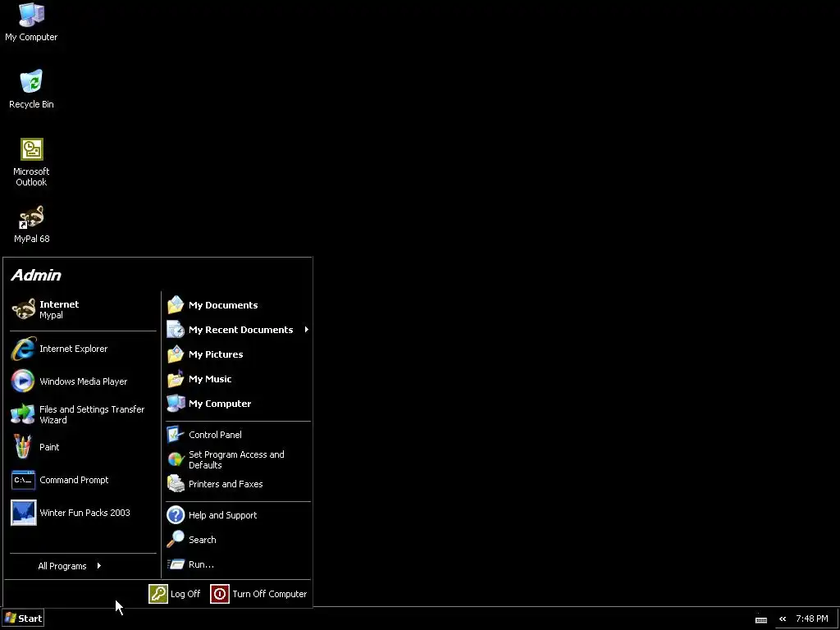This screenshot has height=630, width=840.
Task: Open My Music label
Action: click(x=210, y=379)
